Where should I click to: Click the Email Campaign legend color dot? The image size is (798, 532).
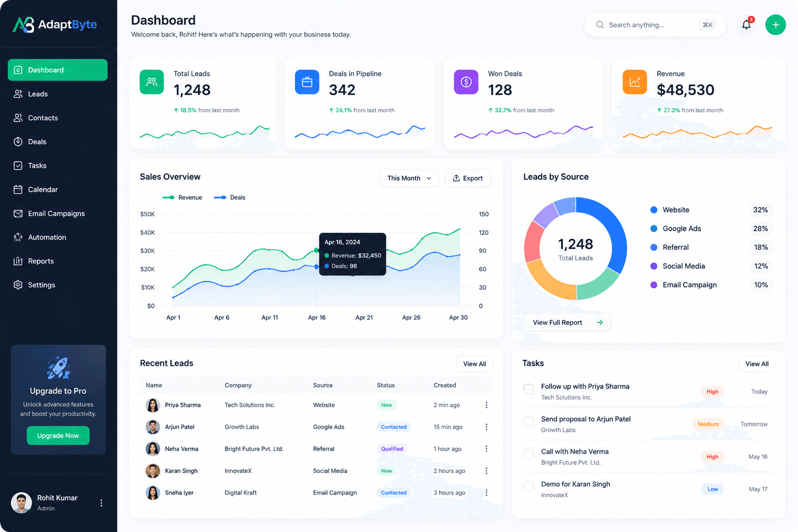pyautogui.click(x=654, y=285)
